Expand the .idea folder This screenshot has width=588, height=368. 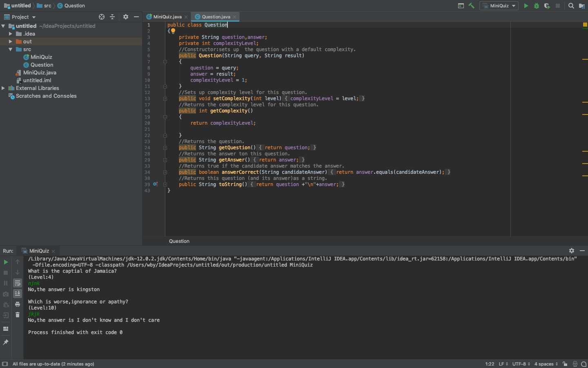click(x=11, y=34)
